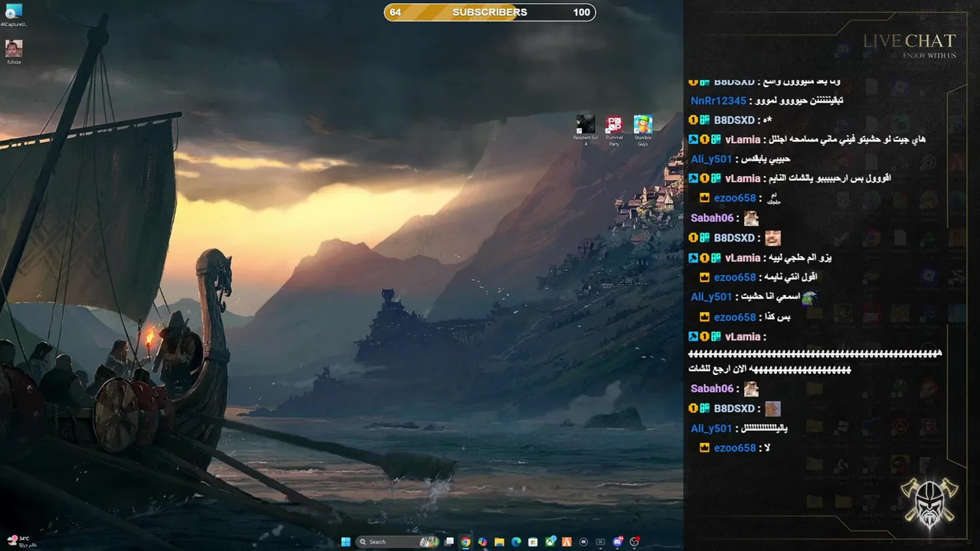Click the LIVE CHAT header title
This screenshot has height=551, width=980.
910,41
